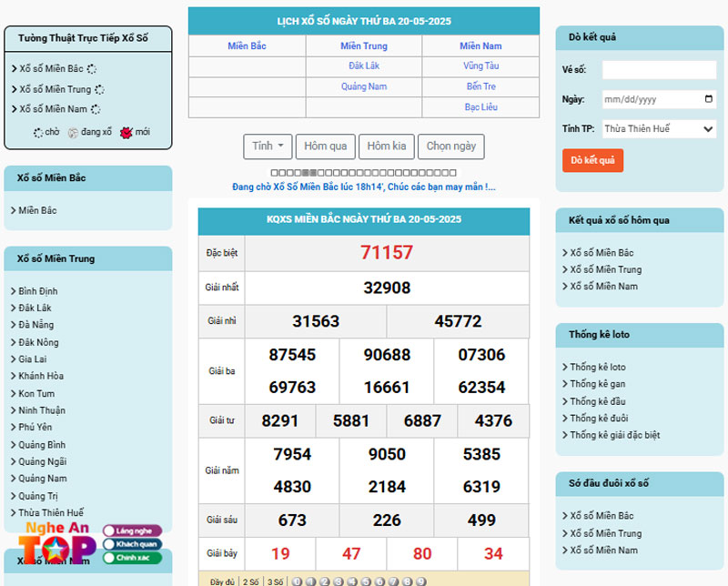The image size is (728, 586).
Task: Select the 'Đầy đủ' full display option
Action: 222,581
